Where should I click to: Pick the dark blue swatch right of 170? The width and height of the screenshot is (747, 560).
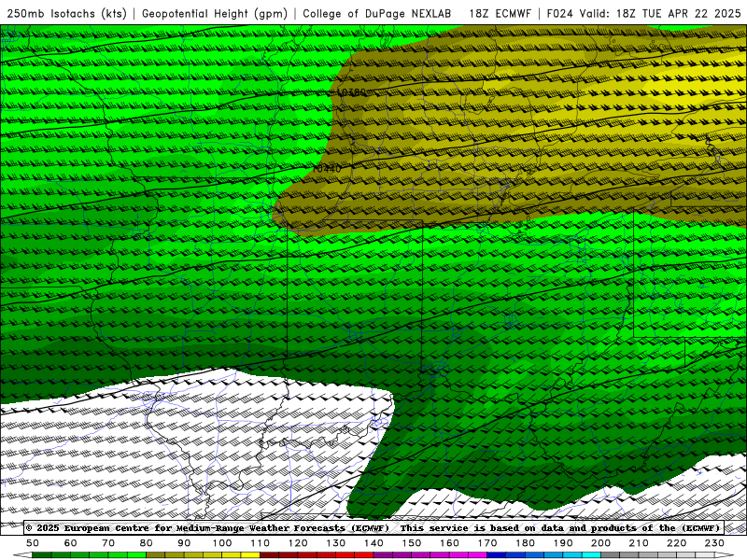[x=497, y=555]
